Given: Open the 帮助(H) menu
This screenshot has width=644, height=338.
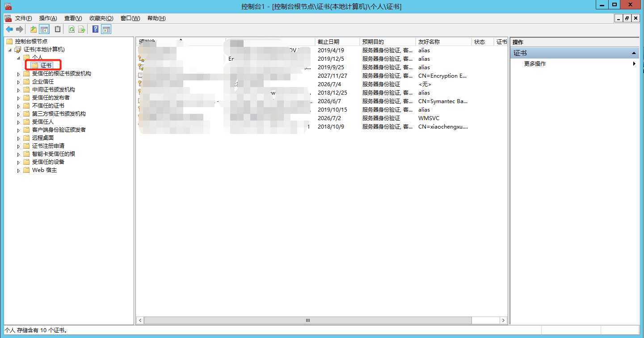Looking at the screenshot, I should 156,18.
